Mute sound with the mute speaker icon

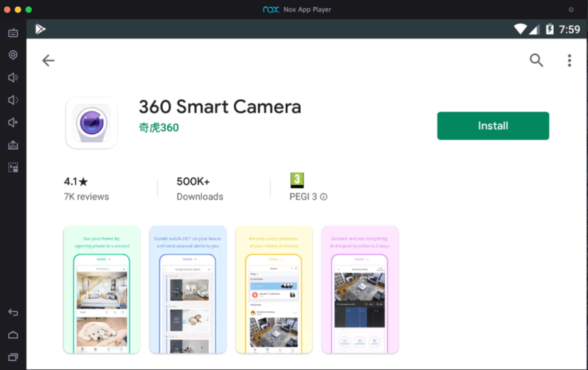13,122
